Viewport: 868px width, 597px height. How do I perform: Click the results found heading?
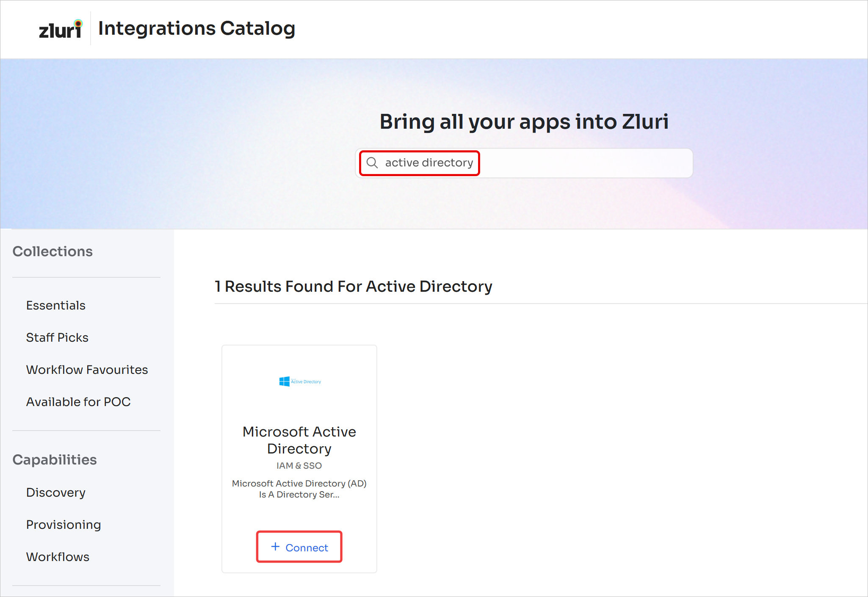[x=353, y=287]
